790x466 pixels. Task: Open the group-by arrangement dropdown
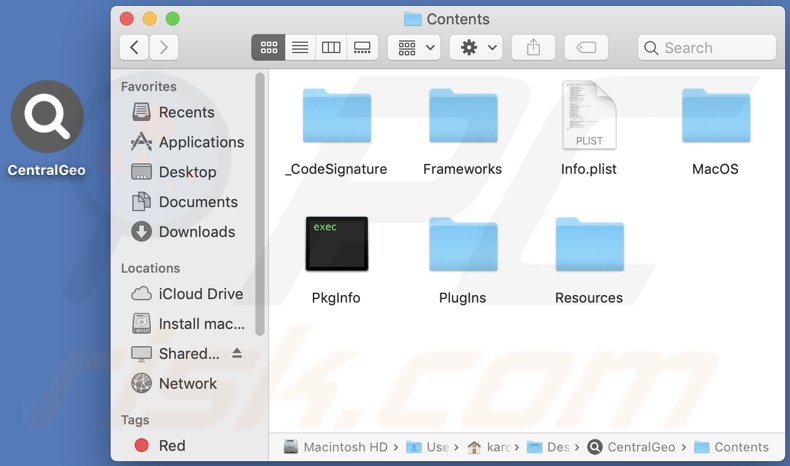point(414,48)
